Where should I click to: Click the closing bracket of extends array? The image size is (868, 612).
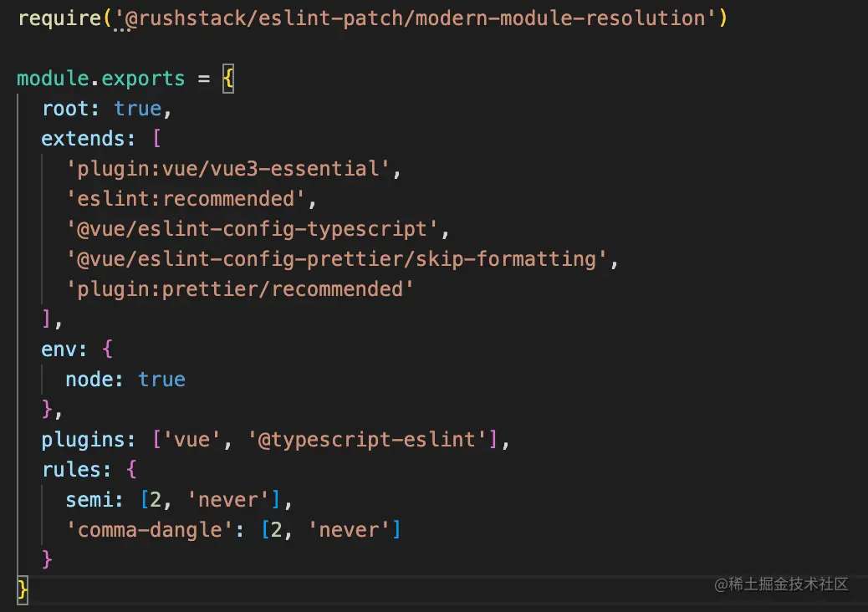(x=47, y=319)
